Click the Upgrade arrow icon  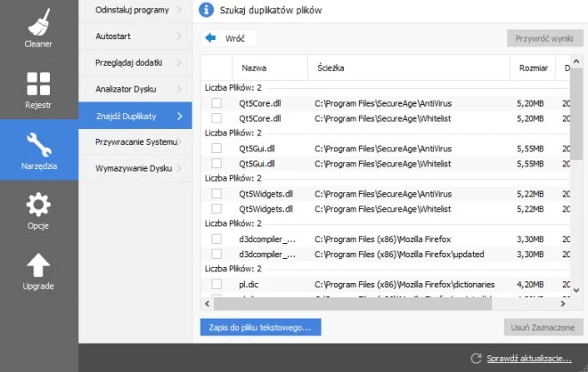[x=38, y=265]
